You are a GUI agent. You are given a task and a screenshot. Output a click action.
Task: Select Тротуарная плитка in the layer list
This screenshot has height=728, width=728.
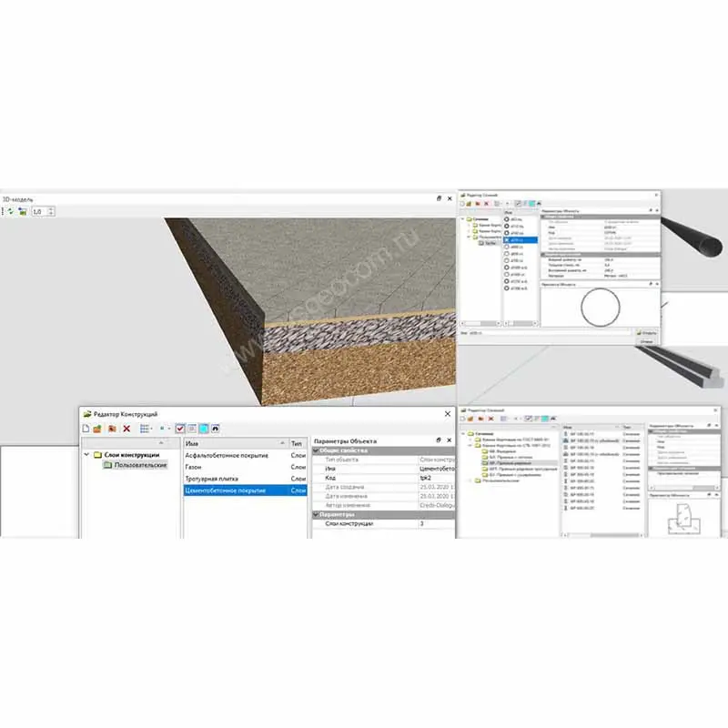213,478
